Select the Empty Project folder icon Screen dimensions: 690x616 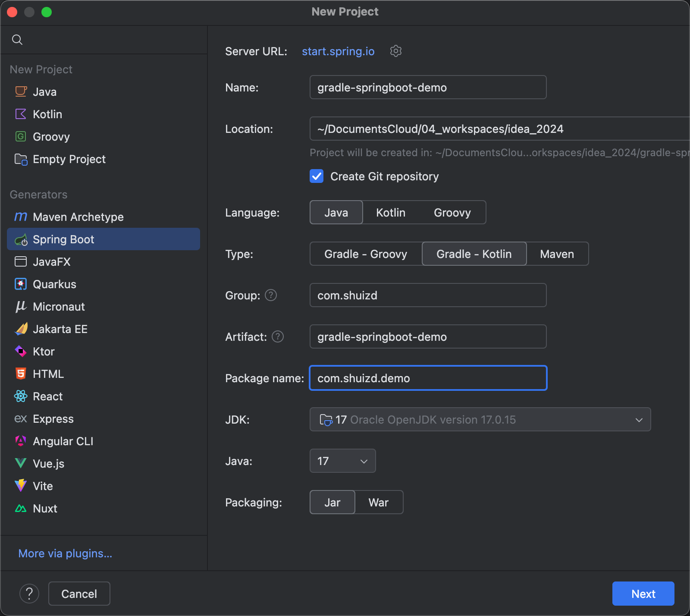point(21,159)
